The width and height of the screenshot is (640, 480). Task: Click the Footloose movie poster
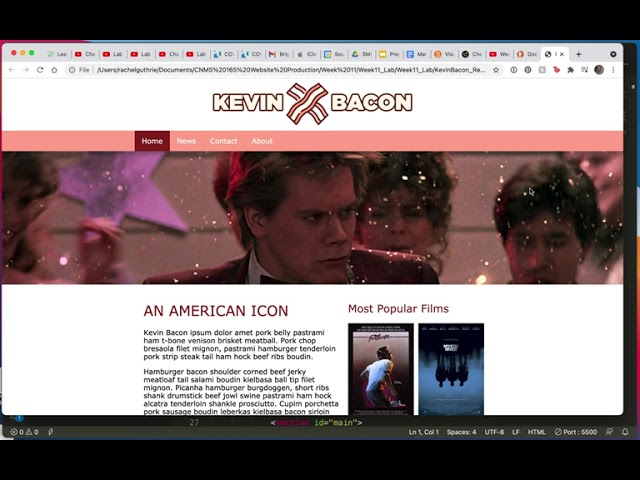(x=381, y=369)
